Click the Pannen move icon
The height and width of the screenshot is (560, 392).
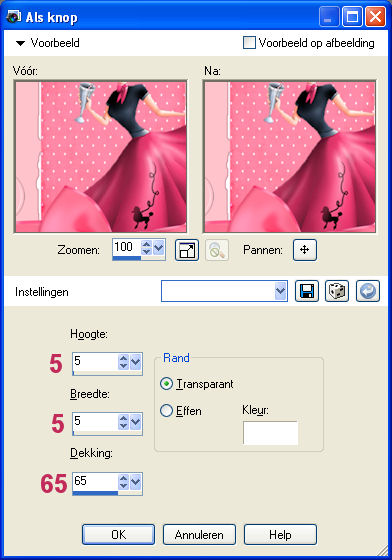305,250
